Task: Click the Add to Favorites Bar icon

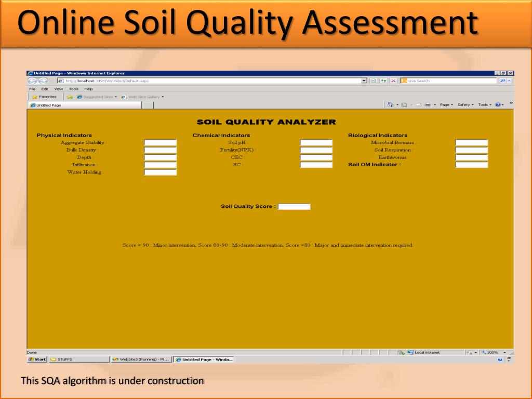Action: coord(70,97)
